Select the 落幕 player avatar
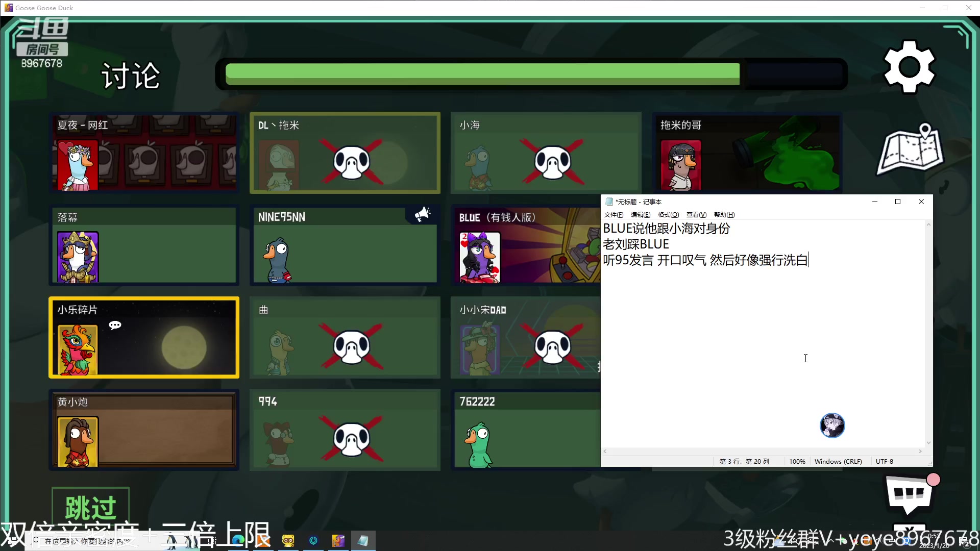Screen dimensions: 980x551 point(78,257)
